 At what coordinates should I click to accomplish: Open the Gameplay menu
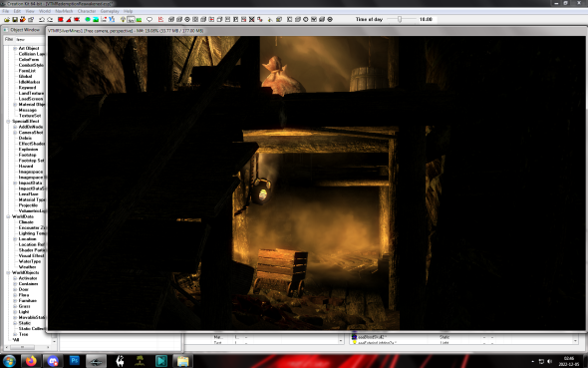tap(110, 11)
